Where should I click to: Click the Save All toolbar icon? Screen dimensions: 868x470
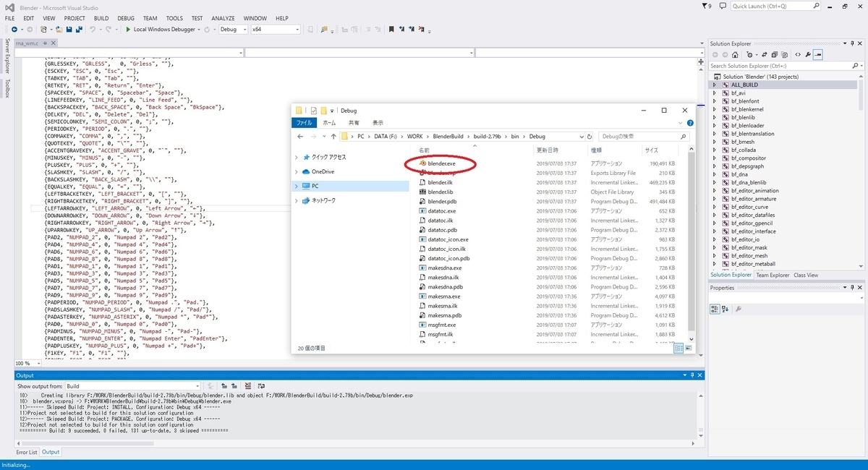coord(78,30)
